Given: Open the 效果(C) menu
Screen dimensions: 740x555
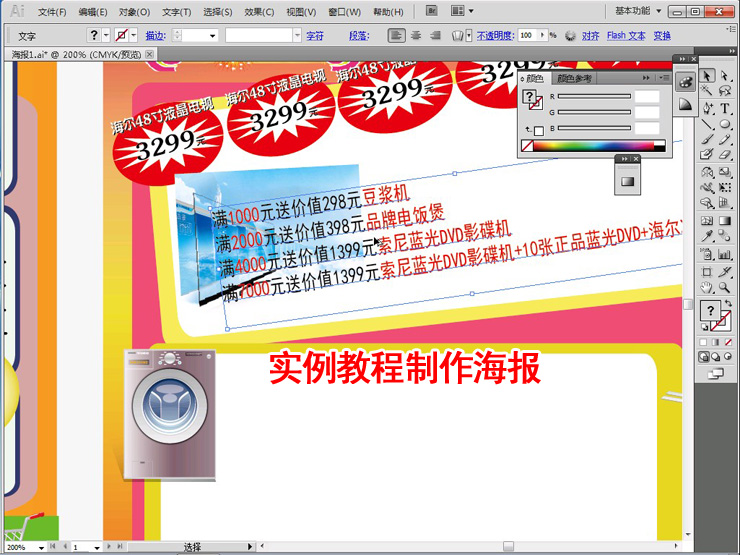Looking at the screenshot, I should [259, 12].
